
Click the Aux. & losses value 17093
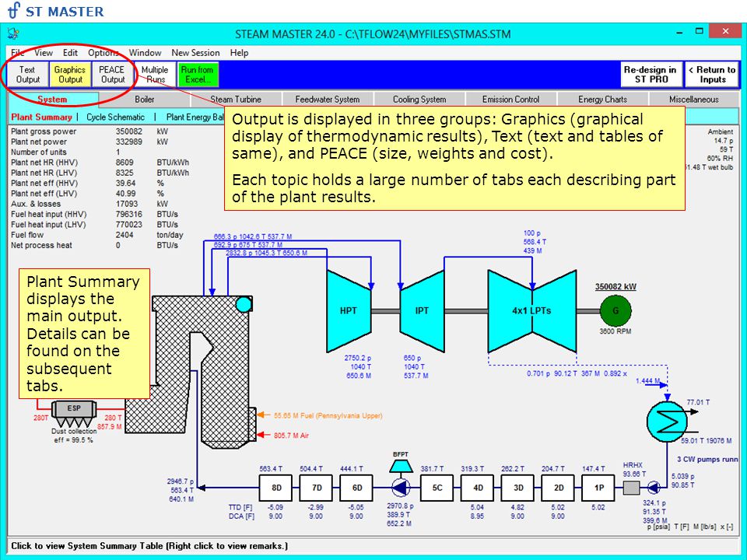point(127,204)
